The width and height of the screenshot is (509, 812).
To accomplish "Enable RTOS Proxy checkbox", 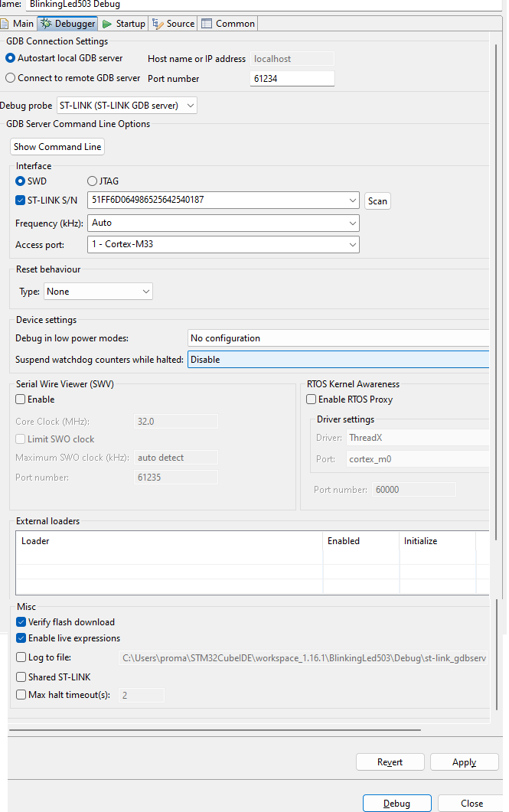I will click(312, 399).
